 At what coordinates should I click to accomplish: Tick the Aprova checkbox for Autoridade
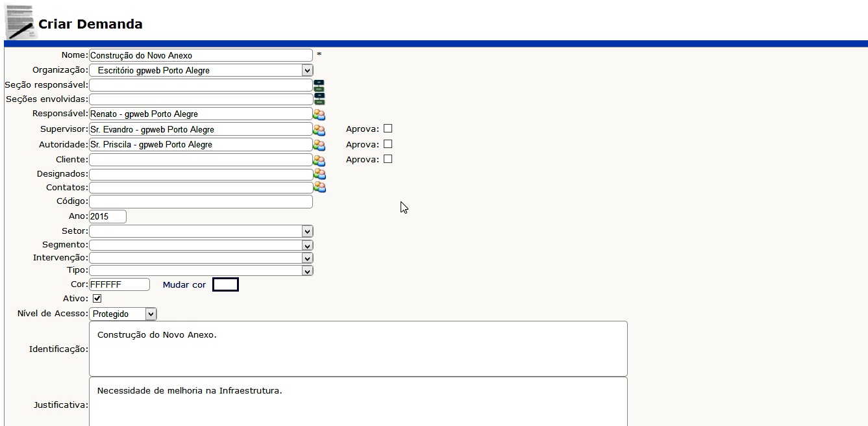[388, 144]
